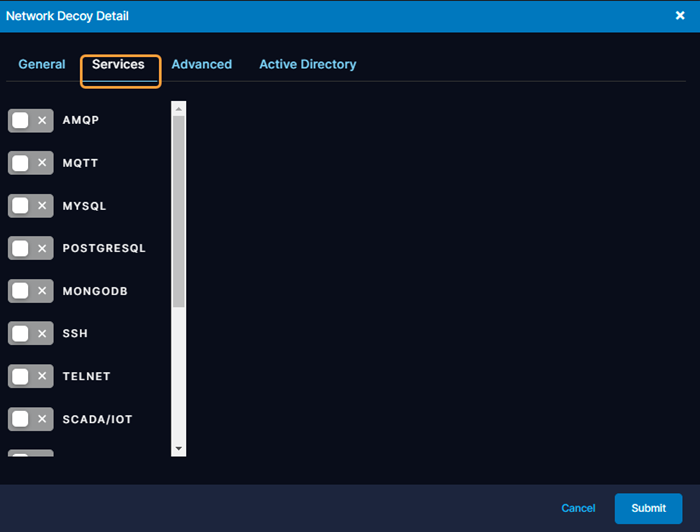Open the General tab

[42, 64]
